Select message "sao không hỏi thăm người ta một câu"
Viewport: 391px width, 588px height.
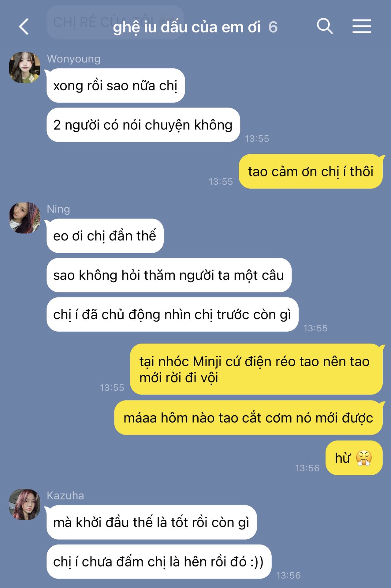pyautogui.click(x=169, y=275)
